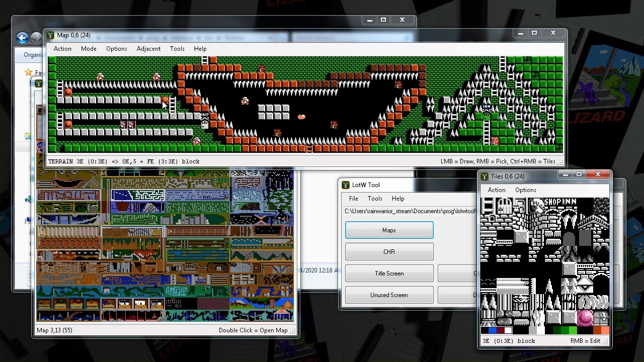Click 'Double Click = Open Map' status text
Image resolution: width=644 pixels, height=362 pixels.
pos(253,330)
